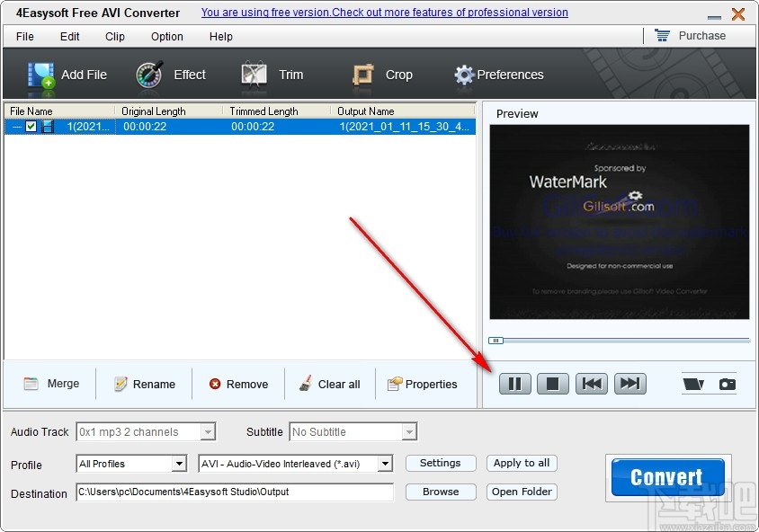Expand the Subtitle dropdown
The width and height of the screenshot is (759, 532).
pyautogui.click(x=410, y=431)
